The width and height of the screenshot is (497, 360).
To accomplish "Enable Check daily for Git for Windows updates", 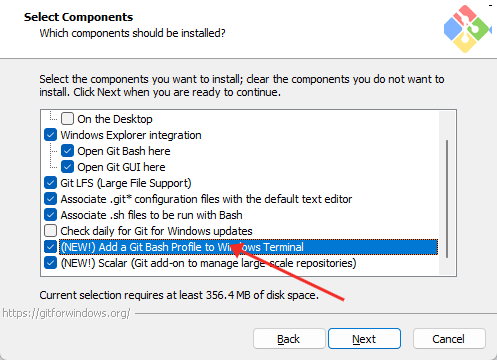I will click(50, 231).
